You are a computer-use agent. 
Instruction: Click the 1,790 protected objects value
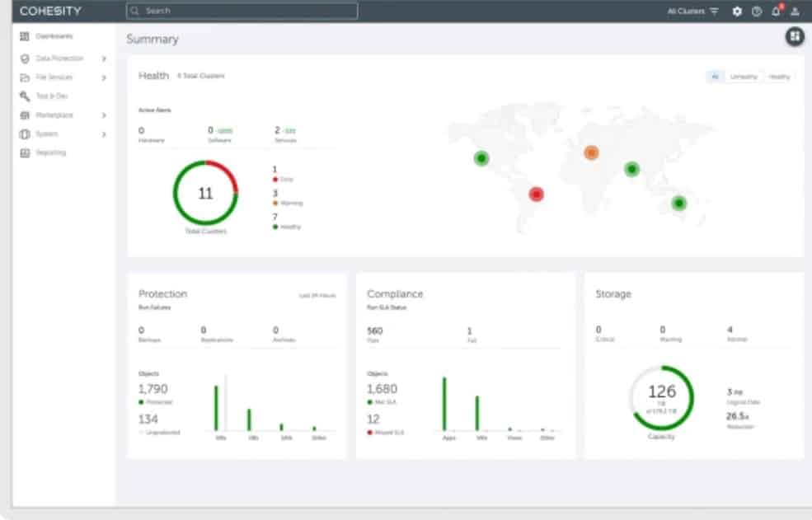[153, 389]
